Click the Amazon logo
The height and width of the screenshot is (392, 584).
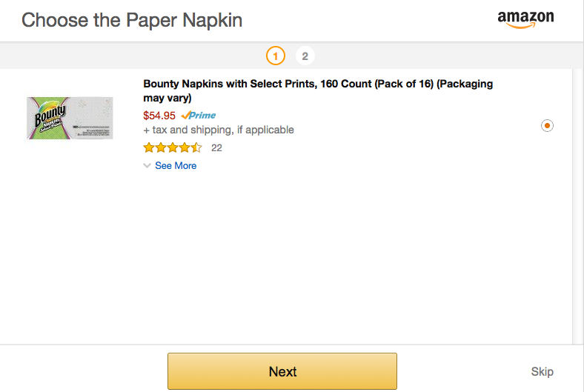[x=525, y=19]
